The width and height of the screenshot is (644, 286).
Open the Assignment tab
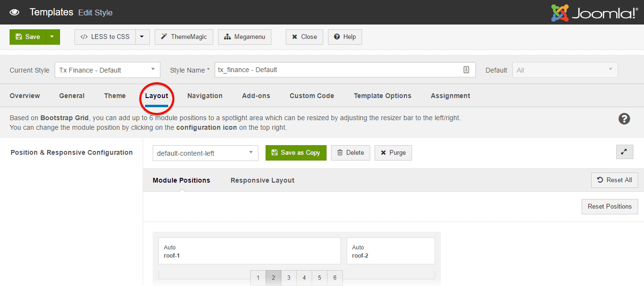(450, 96)
